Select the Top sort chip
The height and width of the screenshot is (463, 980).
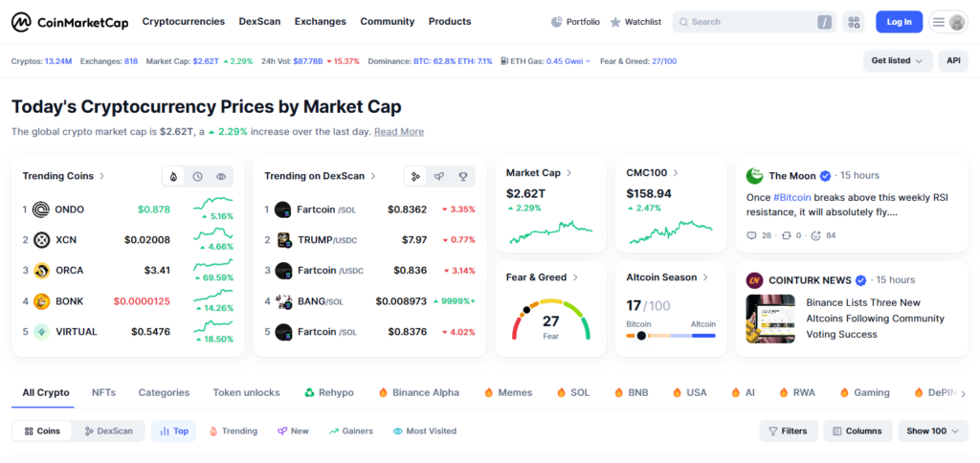point(174,431)
